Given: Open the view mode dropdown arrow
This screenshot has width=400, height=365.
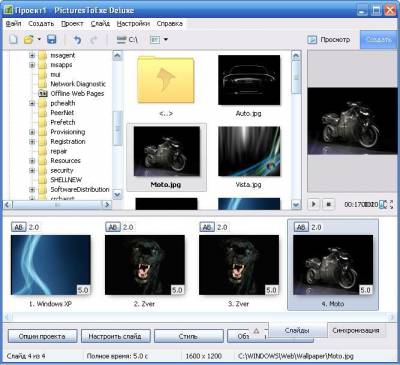Looking at the screenshot, I should pyautogui.click(x=165, y=40).
